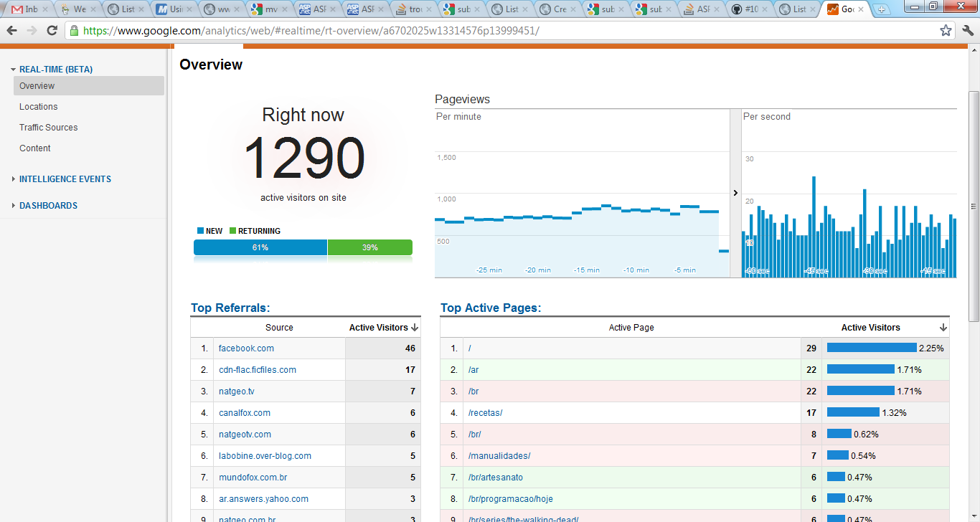Open the Top Active Pages report link
The width and height of the screenshot is (980, 522).
(491, 308)
